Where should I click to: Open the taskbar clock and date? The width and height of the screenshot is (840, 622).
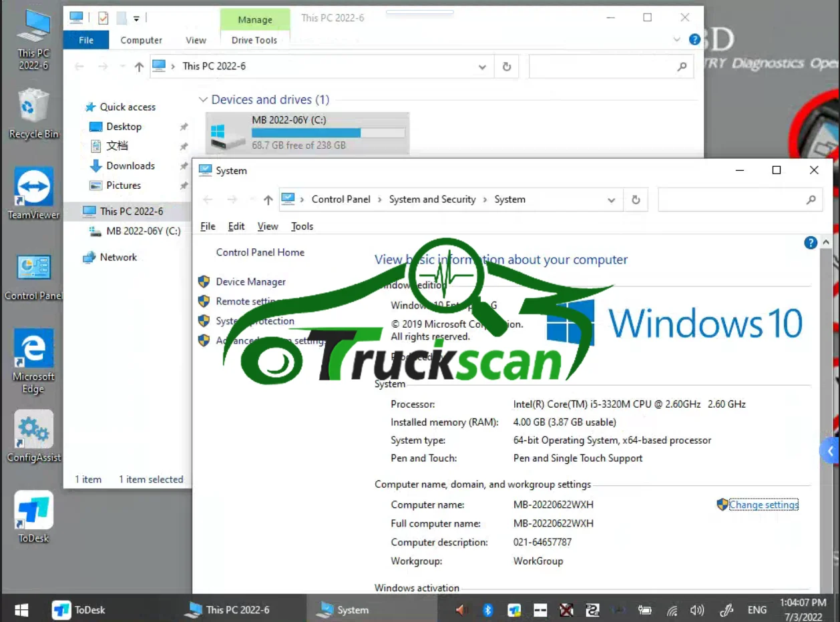point(803,609)
